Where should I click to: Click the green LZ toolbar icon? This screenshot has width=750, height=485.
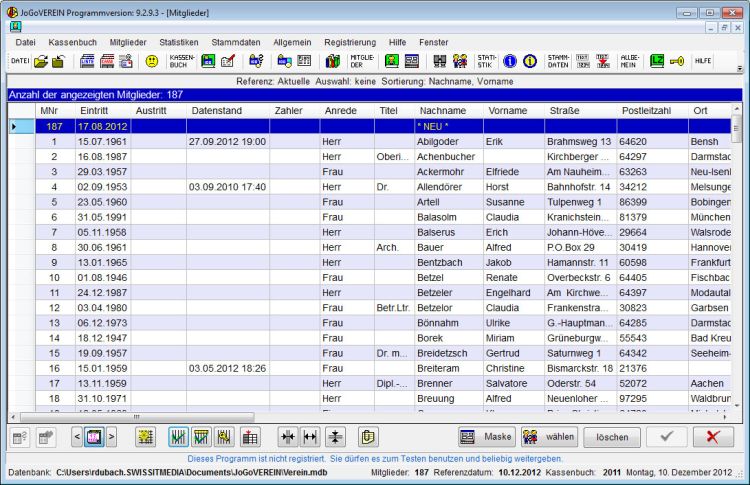[x=657, y=61]
